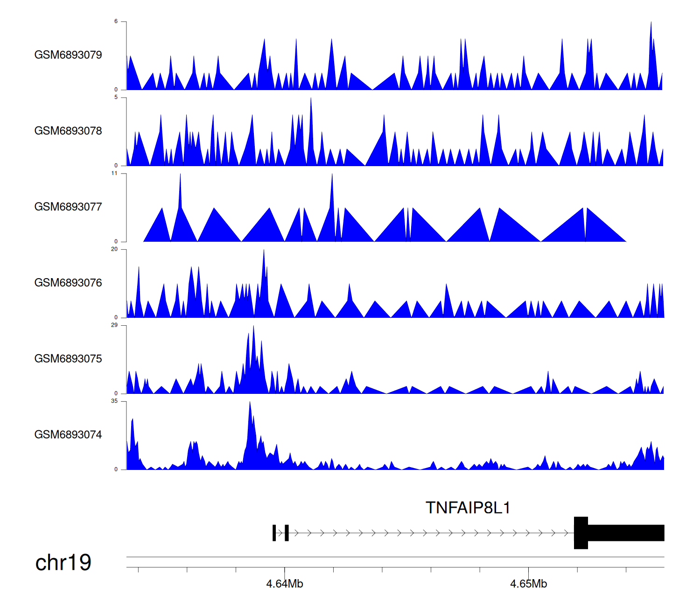This screenshot has height=616, width=700.
Task: Click the y-axis maximum value 11
Action: (x=114, y=174)
